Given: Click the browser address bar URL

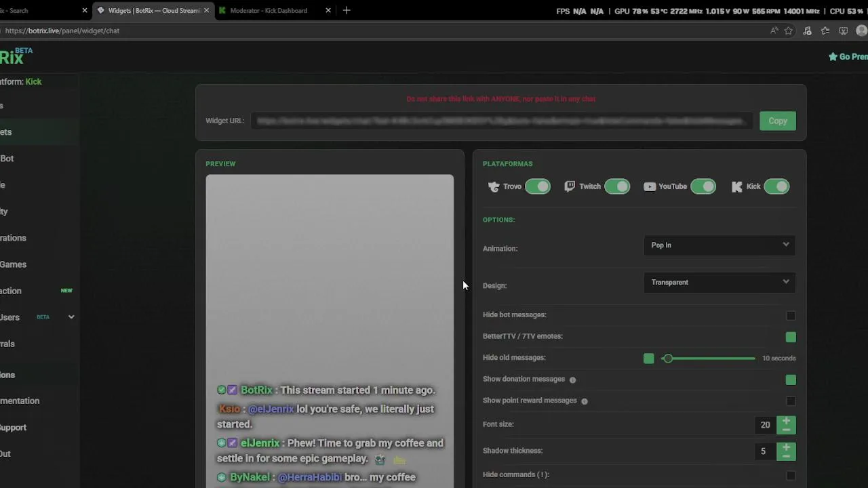Looking at the screenshot, I should 62,30.
